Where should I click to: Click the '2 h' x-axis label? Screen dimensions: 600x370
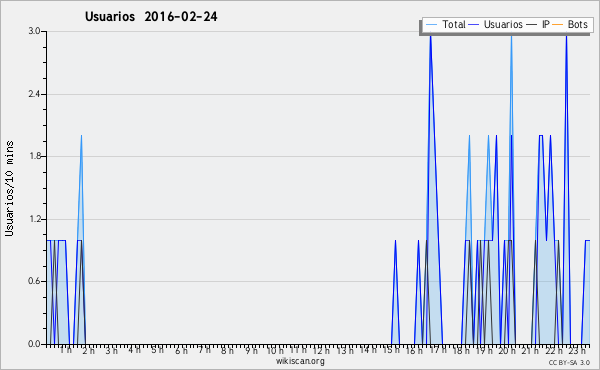click(x=88, y=350)
